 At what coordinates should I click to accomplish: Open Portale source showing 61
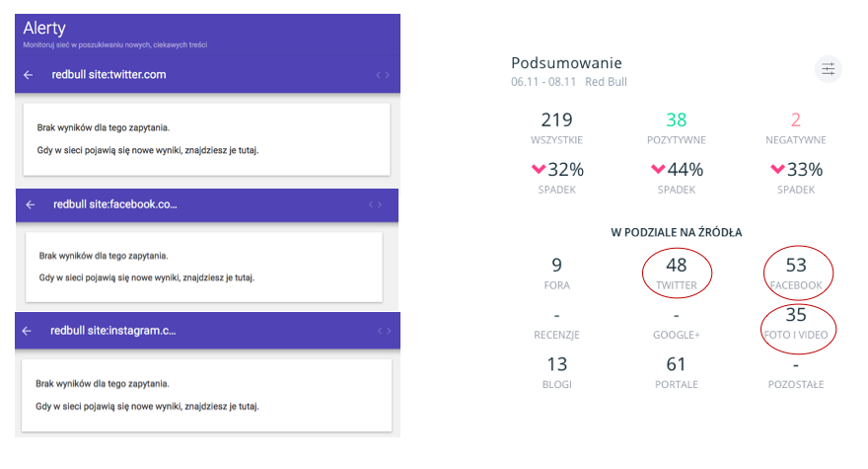(x=676, y=365)
